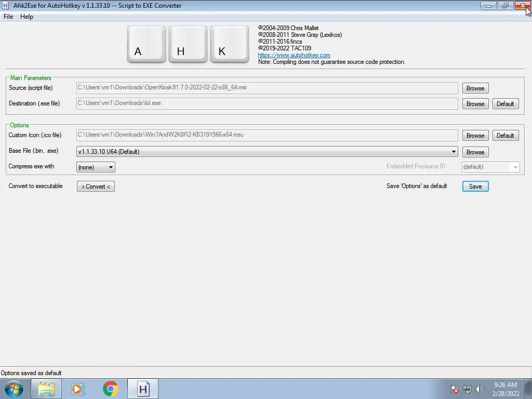The image size is (532, 399).
Task: Open File Explorer from the taskbar
Action: point(46,389)
